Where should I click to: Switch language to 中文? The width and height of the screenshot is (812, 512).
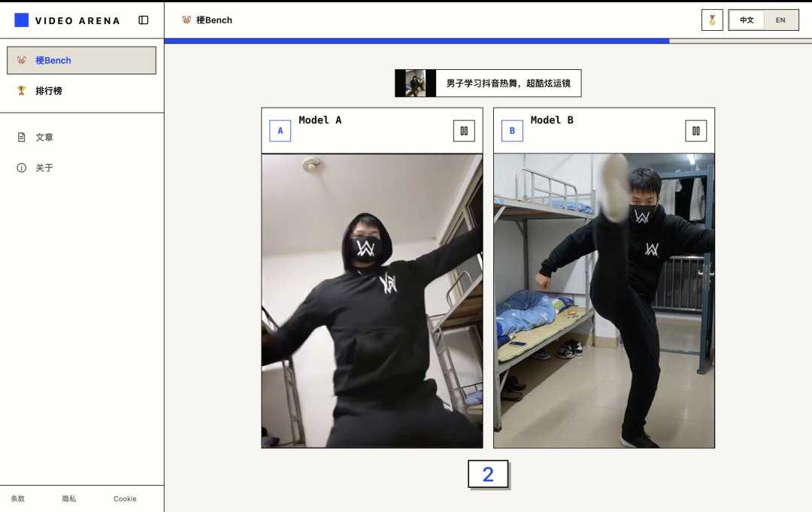point(747,20)
